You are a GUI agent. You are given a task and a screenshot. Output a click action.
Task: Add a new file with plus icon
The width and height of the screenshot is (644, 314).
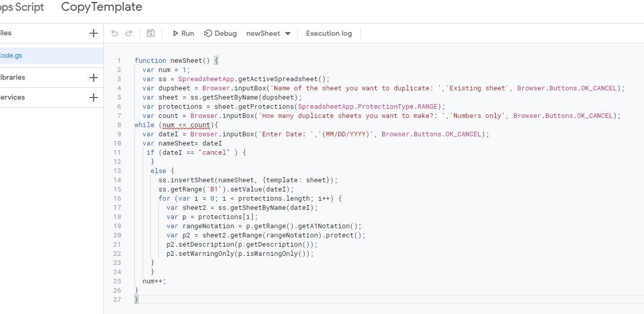pyautogui.click(x=93, y=33)
